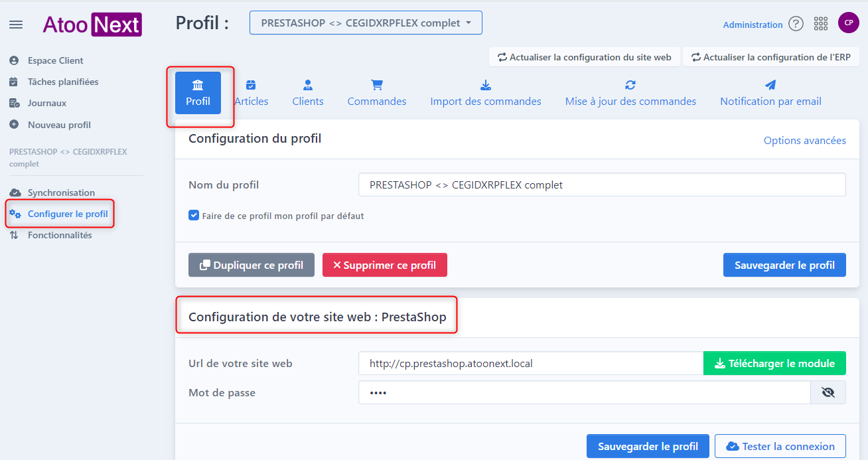The height and width of the screenshot is (460, 868).
Task: Click the Mot de passe field
Action: [x=585, y=392]
